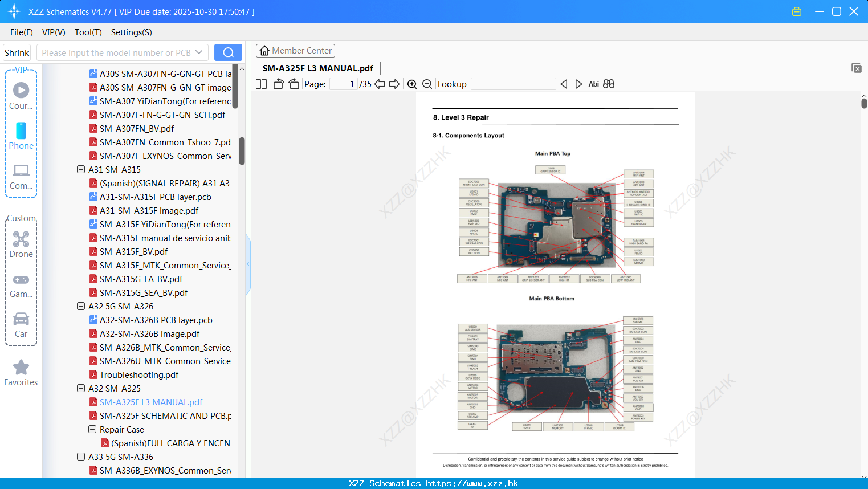Click the XZZ logo in title bar
Viewport: 868px width, 489px height.
tap(14, 11)
